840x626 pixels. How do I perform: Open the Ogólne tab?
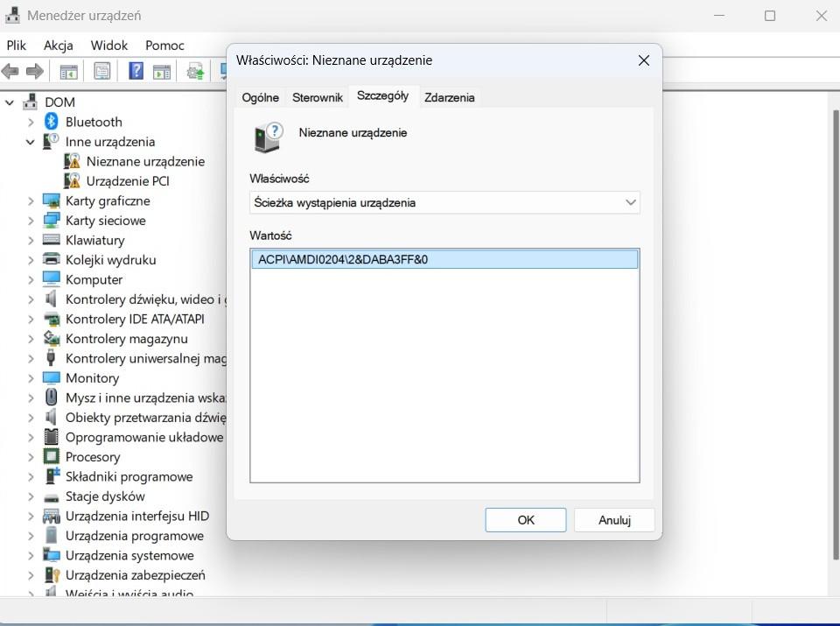pyautogui.click(x=260, y=97)
